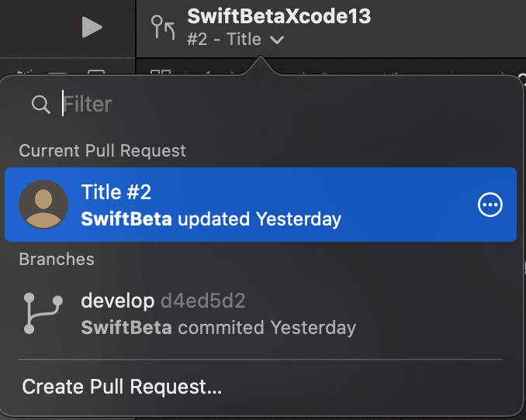Choose Create Pull Request...
This screenshot has width=526, height=420.
click(x=122, y=387)
